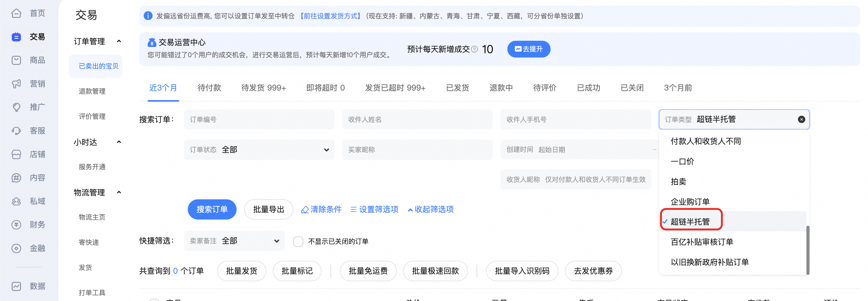Collapse the 订单管理 section arrow
Image resolution: width=868 pixels, height=301 pixels.
pyautogui.click(x=119, y=41)
